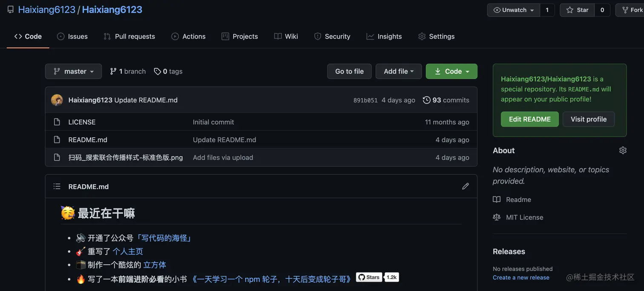Open the 《一天学习一个 npm 轮子》 book link
Image resolution: width=644 pixels, height=291 pixels.
(x=271, y=279)
